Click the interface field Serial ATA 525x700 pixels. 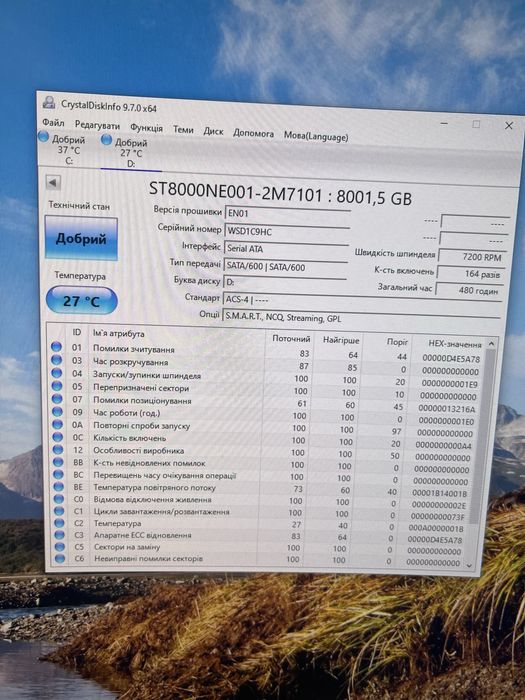coord(286,250)
